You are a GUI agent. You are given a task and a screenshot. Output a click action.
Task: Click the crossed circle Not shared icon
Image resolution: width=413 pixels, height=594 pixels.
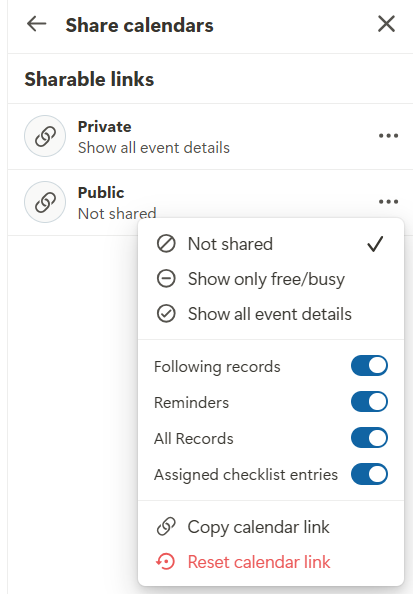166,244
